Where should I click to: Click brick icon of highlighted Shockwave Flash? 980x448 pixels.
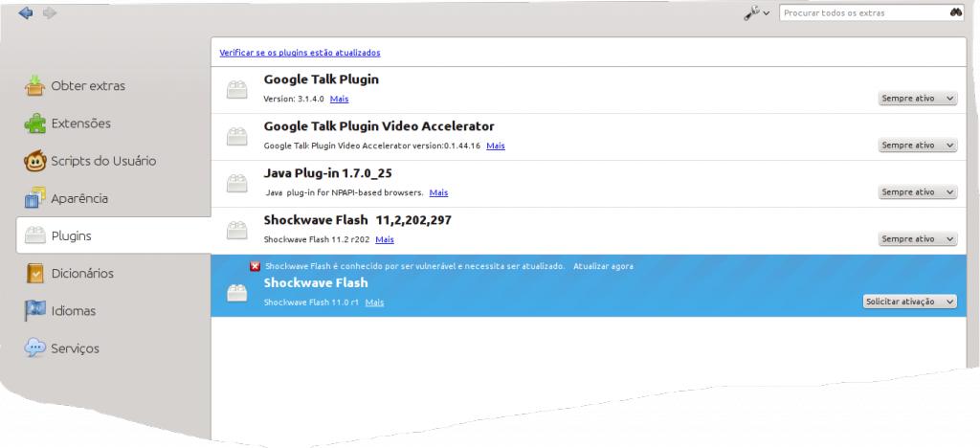coord(237,293)
